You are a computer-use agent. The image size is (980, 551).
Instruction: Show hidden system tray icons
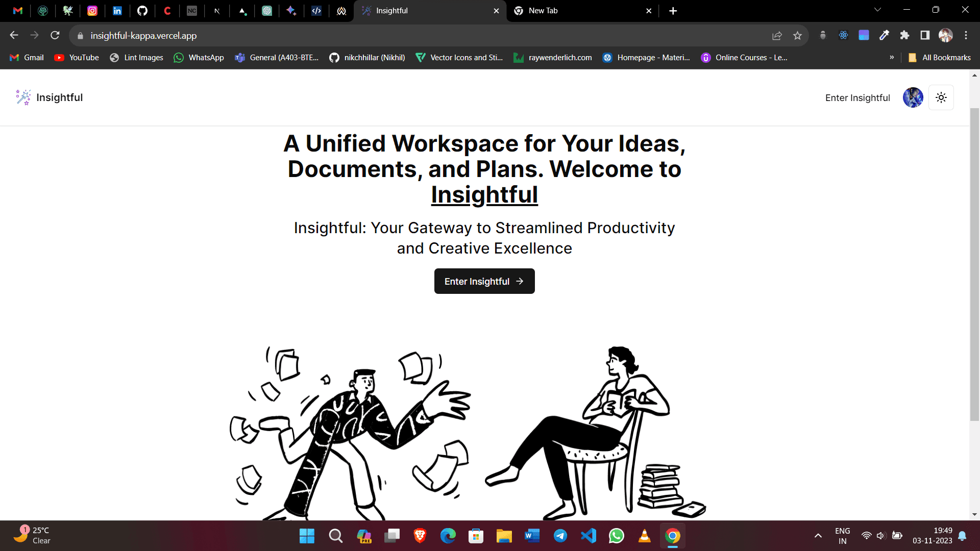point(818,536)
